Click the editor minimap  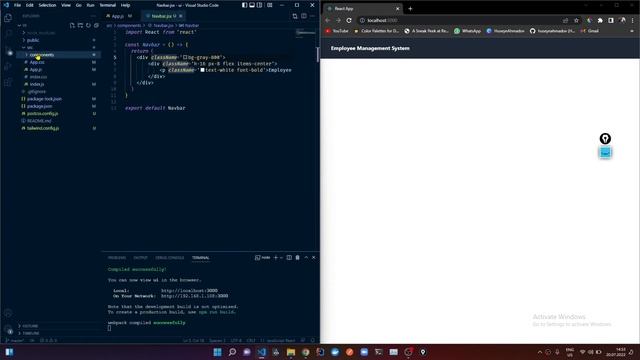(306, 33)
